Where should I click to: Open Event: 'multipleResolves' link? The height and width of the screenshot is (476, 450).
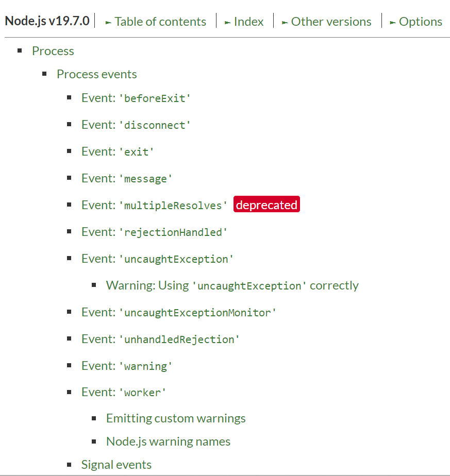point(154,205)
